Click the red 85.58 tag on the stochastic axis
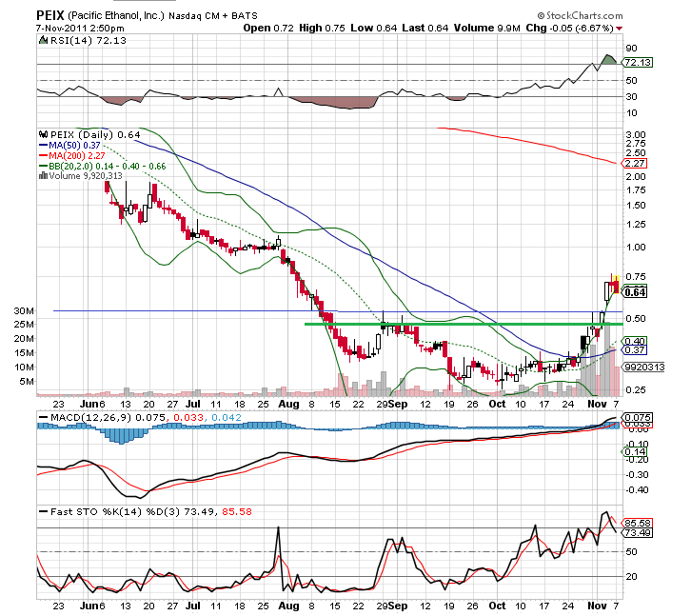The image size is (691, 616). coord(637,524)
